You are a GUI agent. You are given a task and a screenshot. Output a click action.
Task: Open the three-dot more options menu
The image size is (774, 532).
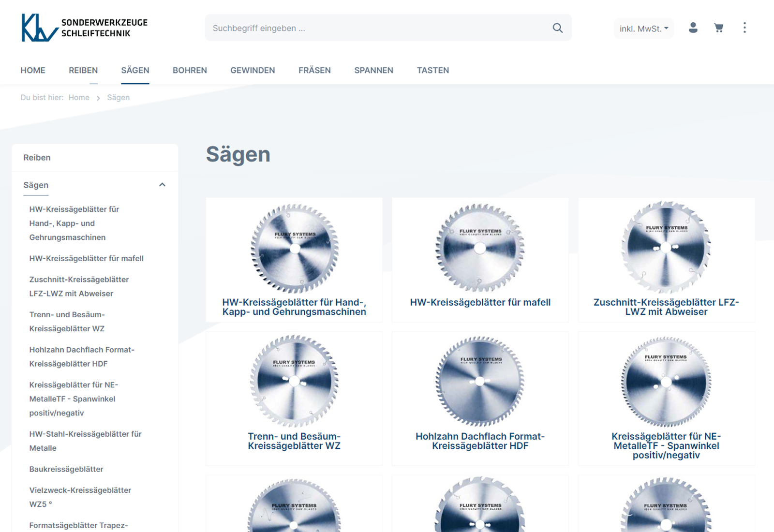coord(744,28)
